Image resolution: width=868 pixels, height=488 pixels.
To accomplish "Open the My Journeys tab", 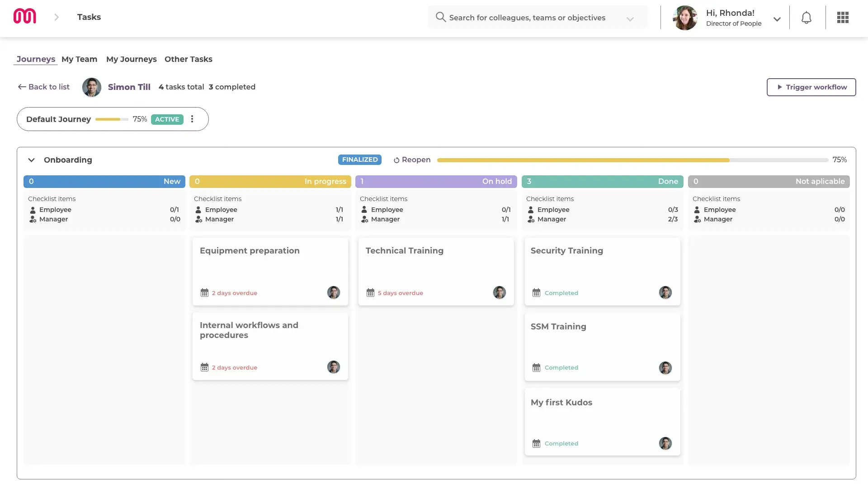I will (132, 59).
